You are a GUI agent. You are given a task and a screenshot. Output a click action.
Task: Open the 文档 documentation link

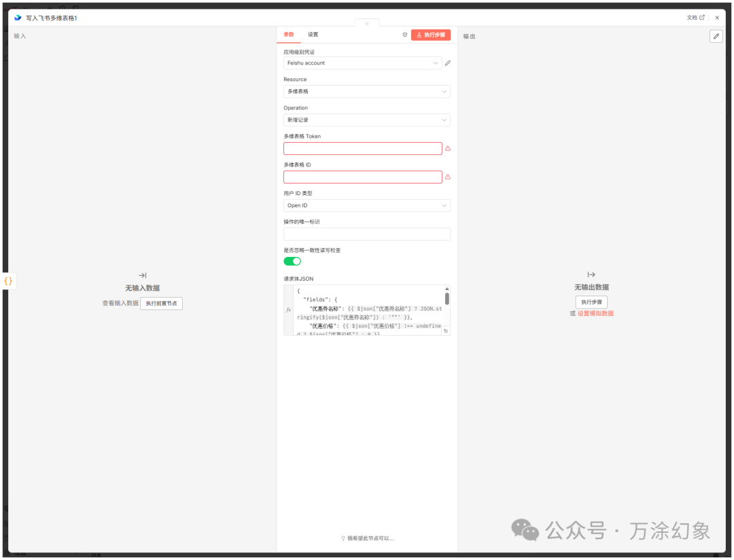coord(695,17)
